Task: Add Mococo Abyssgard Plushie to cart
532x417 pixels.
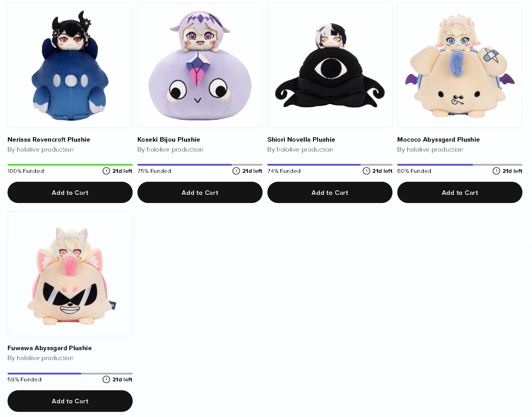Action: coord(460,192)
